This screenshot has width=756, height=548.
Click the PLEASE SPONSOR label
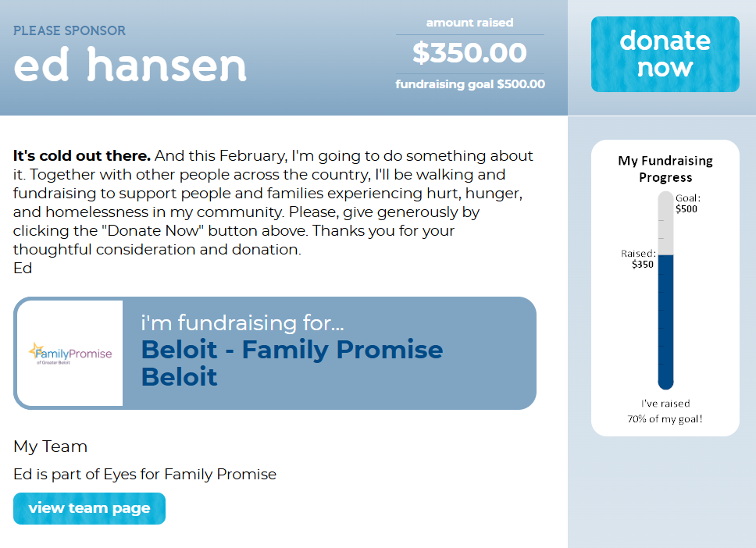pyautogui.click(x=70, y=30)
